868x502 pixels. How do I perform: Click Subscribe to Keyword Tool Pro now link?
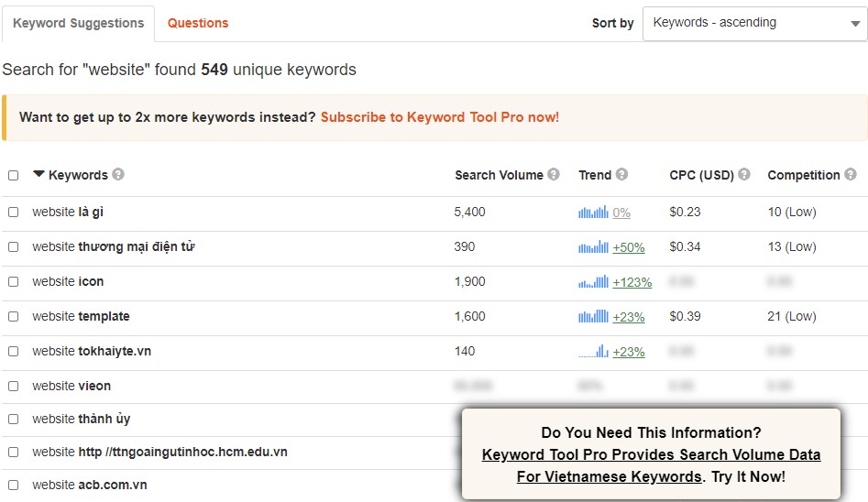(439, 117)
